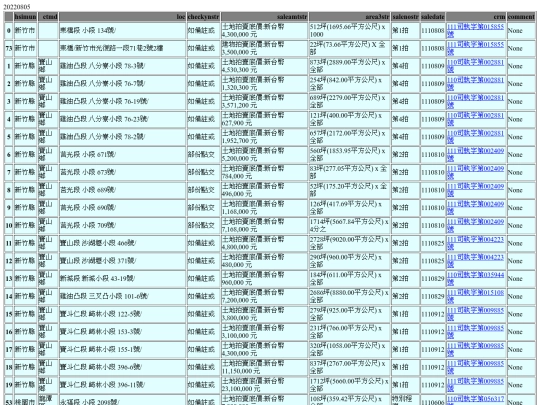
Task: Click the 'area3str' column header
Action: [x=349, y=17]
